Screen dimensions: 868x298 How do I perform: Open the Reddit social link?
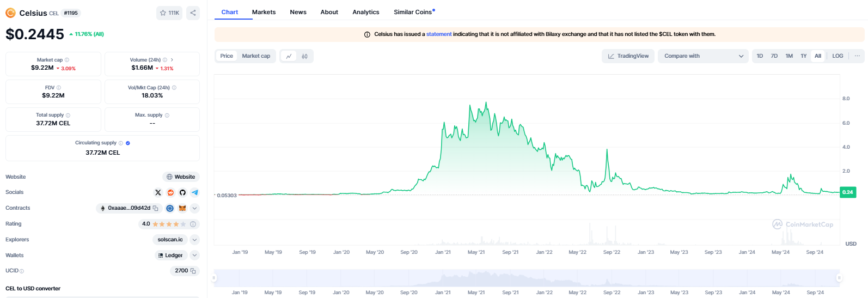[x=170, y=192]
